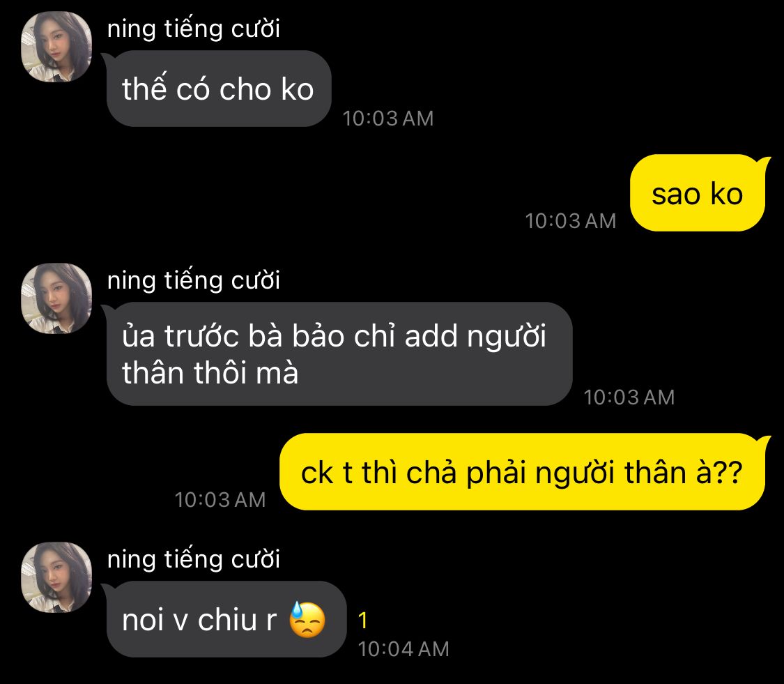Open profile photo beside 'noi v chiu r'
This screenshot has width=784, height=684.
coord(56,577)
